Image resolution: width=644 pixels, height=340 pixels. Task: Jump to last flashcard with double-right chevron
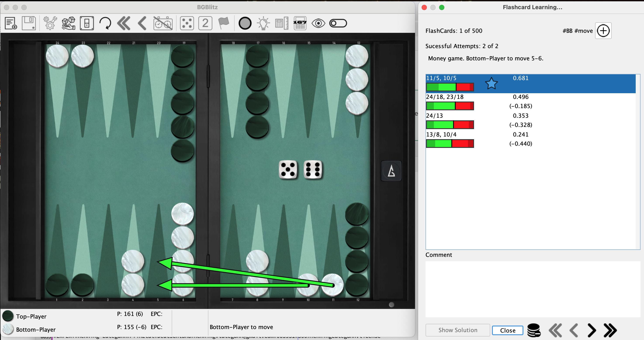610,330
